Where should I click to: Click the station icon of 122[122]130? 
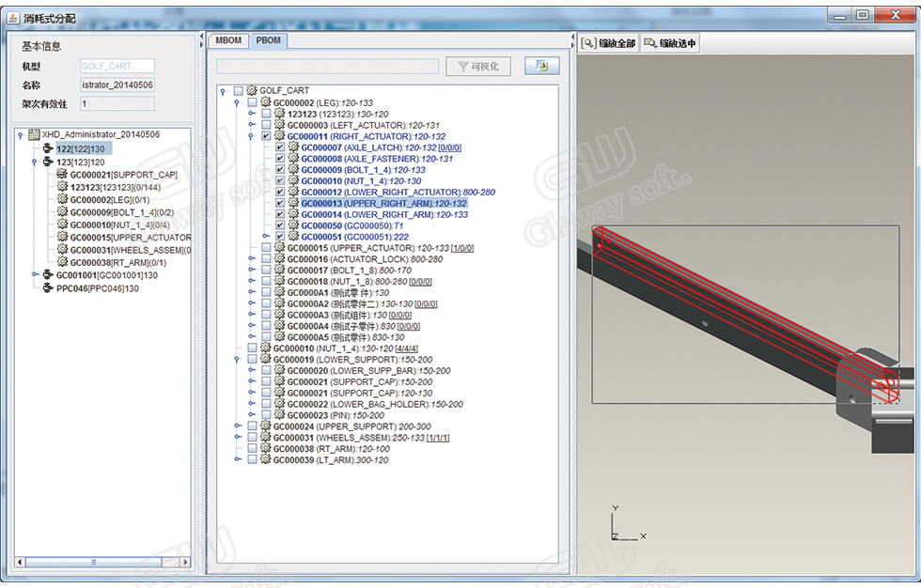[x=48, y=147]
